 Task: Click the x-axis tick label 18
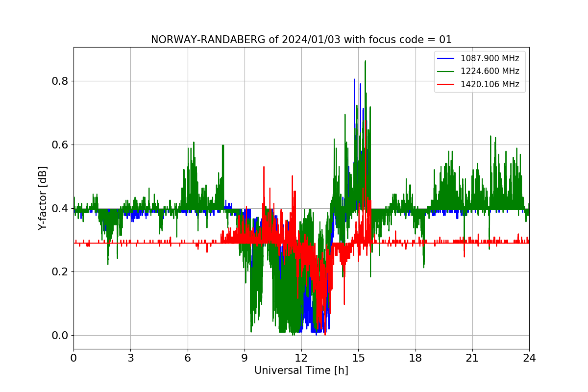(416, 358)
